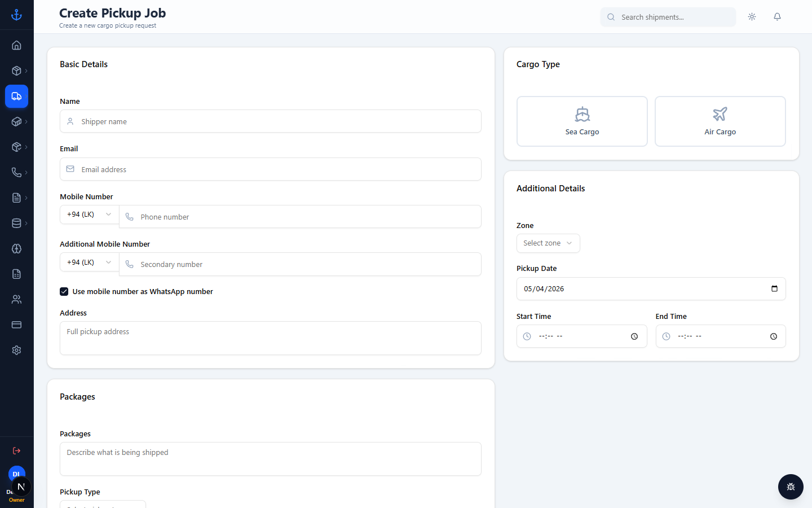
Task: Select the active delivery truck sidebar icon
Action: [x=16, y=97]
